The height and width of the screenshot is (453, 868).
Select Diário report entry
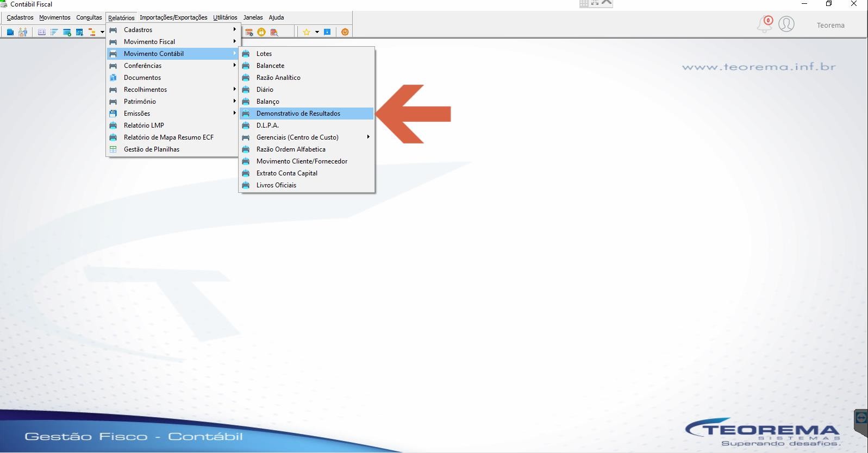307,90
